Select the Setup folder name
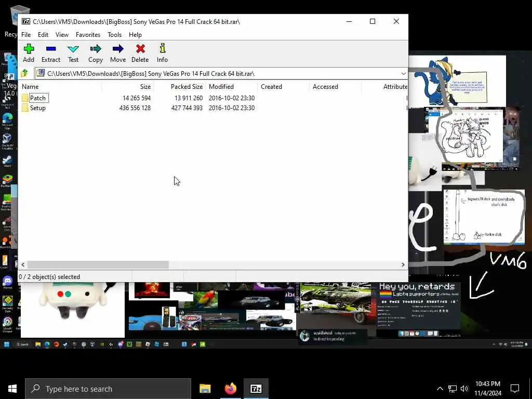Image resolution: width=532 pixels, height=399 pixels. [37, 108]
